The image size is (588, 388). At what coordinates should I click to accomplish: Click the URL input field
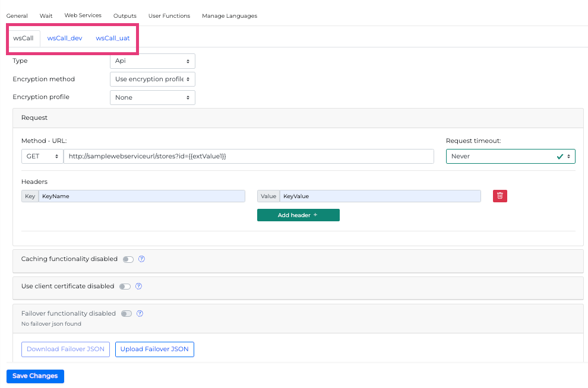pyautogui.click(x=248, y=156)
